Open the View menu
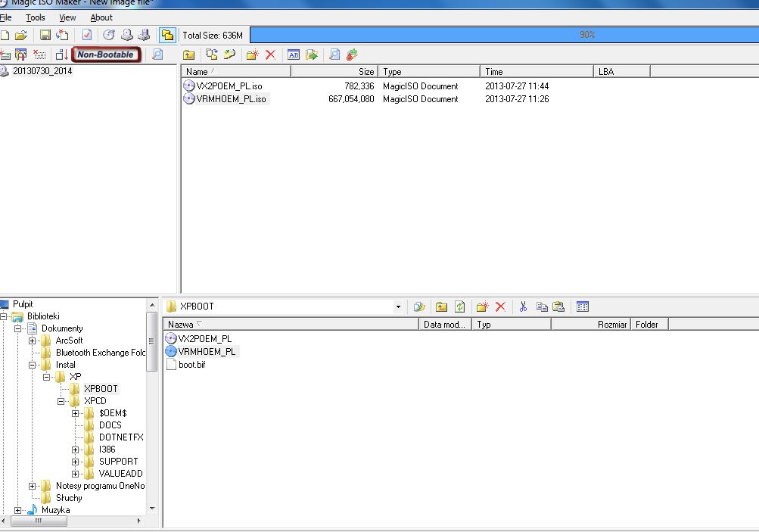The image size is (759, 532). [x=68, y=17]
